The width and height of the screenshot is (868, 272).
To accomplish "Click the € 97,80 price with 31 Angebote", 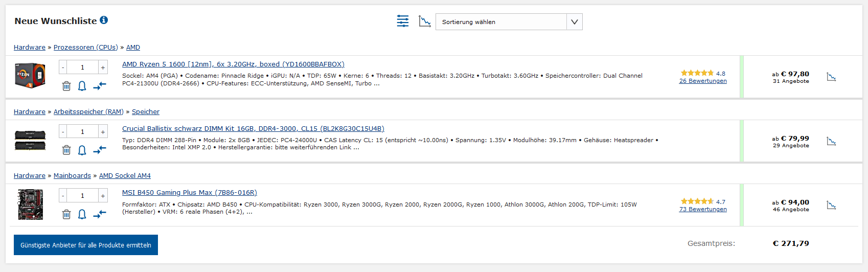I will [x=790, y=77].
